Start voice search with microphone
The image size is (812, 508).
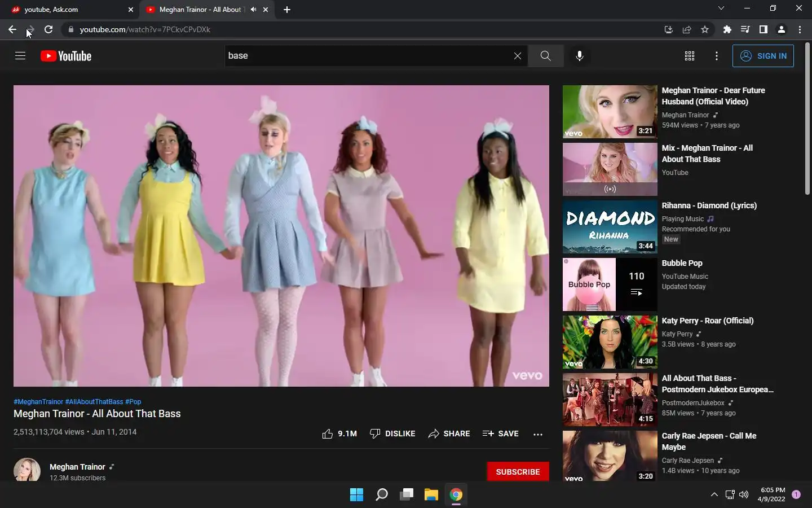[x=579, y=56]
